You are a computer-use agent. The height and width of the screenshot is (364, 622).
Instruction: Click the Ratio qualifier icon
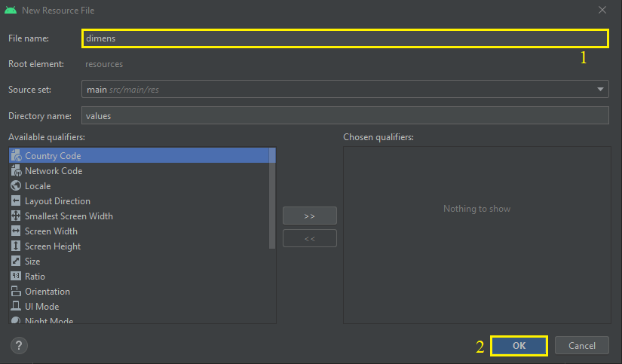16,276
